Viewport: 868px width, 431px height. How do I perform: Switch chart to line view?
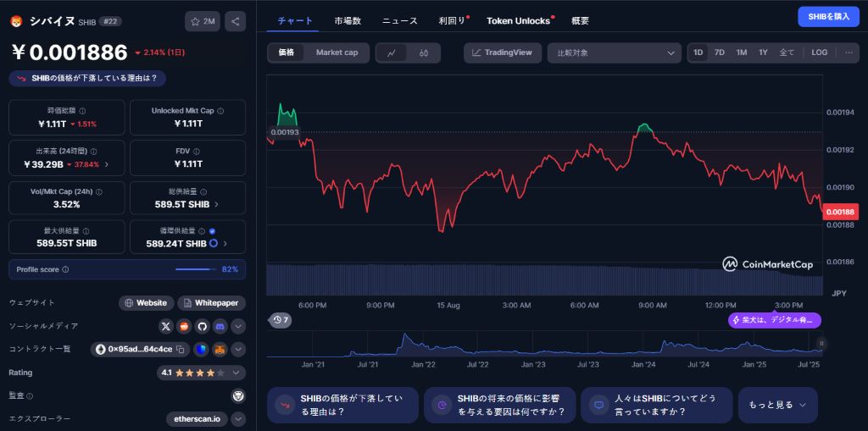392,52
